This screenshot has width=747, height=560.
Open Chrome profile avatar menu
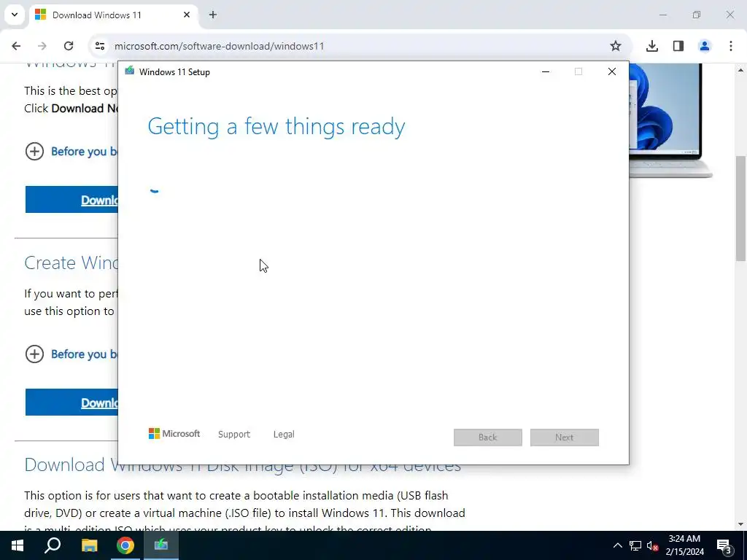pyautogui.click(x=704, y=46)
